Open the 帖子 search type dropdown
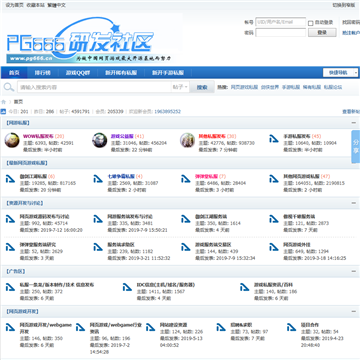The image size is (360, 360). tap(180, 87)
